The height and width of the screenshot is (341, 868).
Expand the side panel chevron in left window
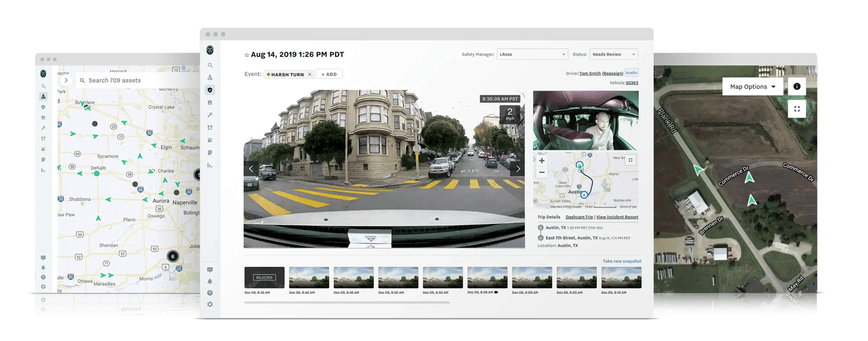click(66, 80)
